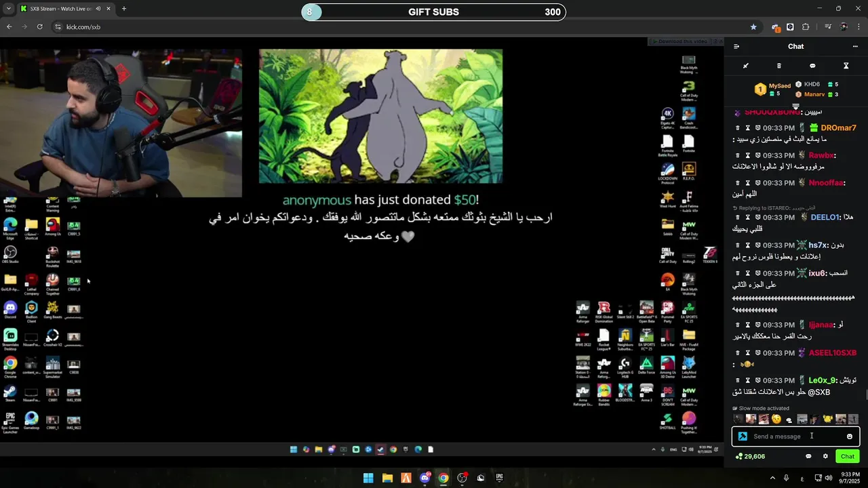Image resolution: width=868 pixels, height=488 pixels.
Task: Select KHD6 in the gift leaderboard
Action: click(812, 85)
